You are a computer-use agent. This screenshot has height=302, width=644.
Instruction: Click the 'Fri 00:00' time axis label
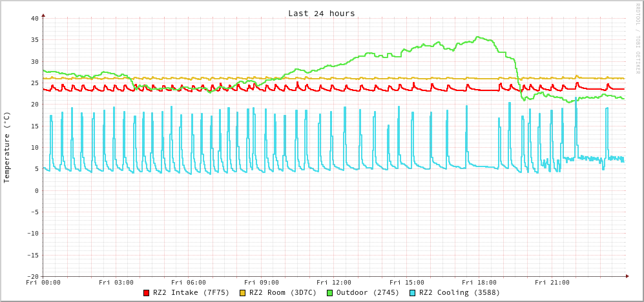click(x=43, y=282)
